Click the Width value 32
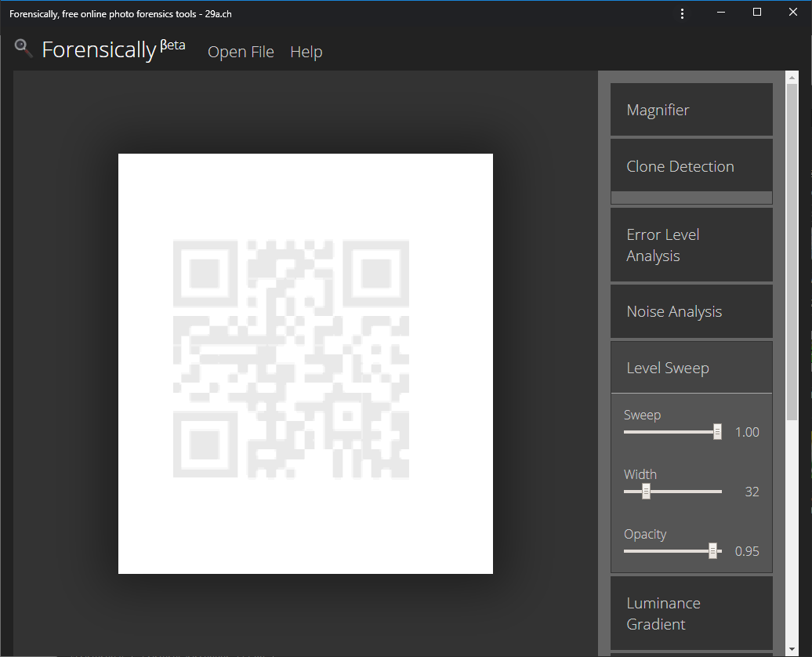The width and height of the screenshot is (812, 657). point(752,492)
